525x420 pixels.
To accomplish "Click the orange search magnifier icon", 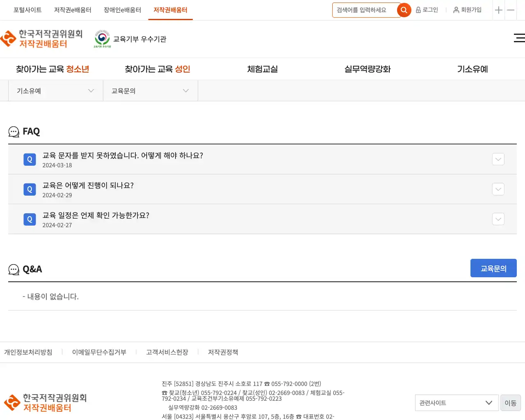I will tap(404, 10).
